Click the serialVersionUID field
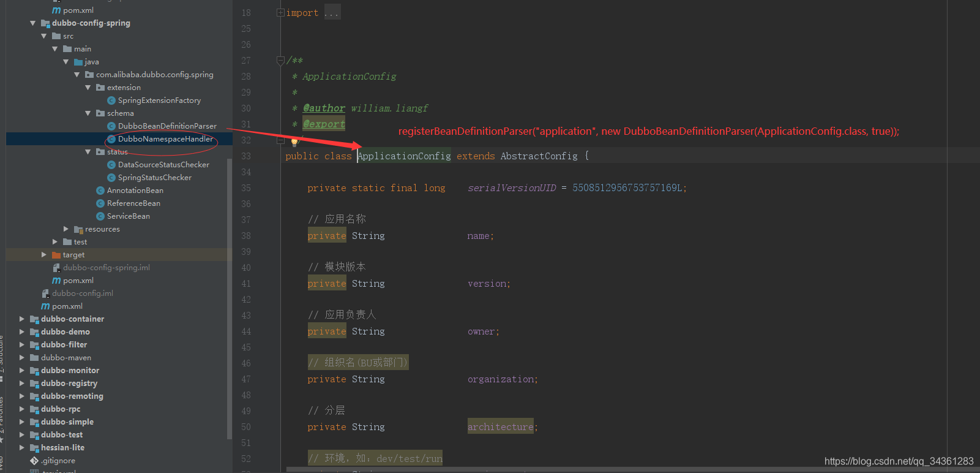Viewport: 980px width, 473px height. pyautogui.click(x=512, y=188)
